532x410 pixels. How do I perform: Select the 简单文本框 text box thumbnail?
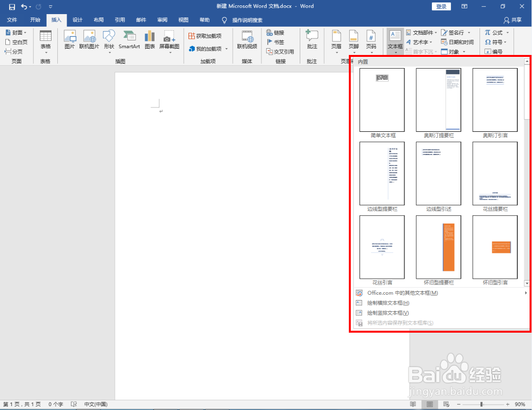[382, 100]
